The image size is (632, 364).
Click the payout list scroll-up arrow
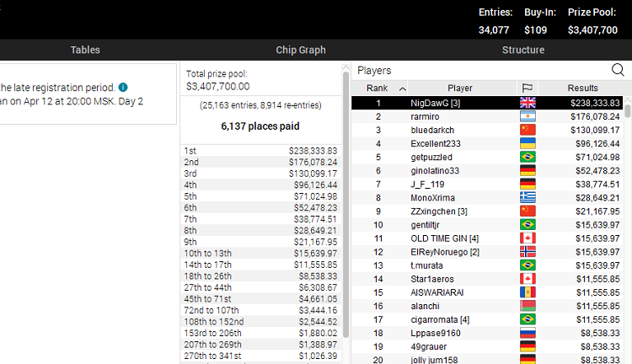tap(345, 67)
